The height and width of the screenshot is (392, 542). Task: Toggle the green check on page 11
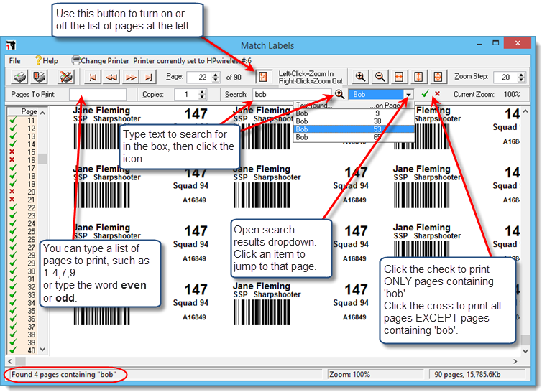coord(13,120)
